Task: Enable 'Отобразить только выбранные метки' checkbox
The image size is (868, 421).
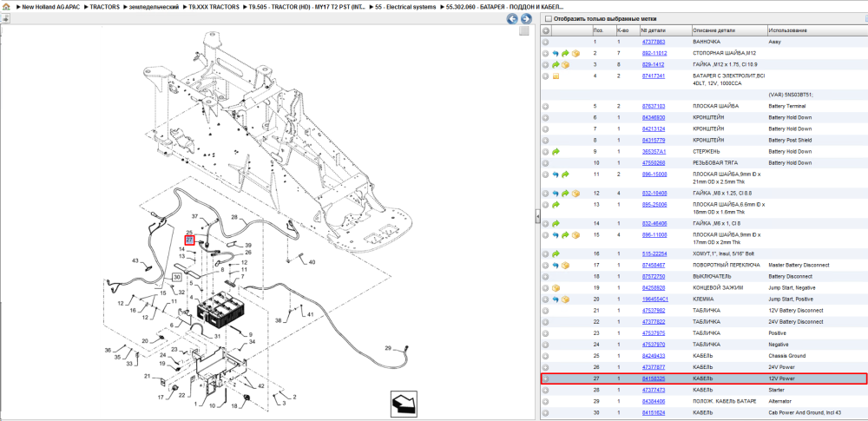Action: (x=549, y=19)
